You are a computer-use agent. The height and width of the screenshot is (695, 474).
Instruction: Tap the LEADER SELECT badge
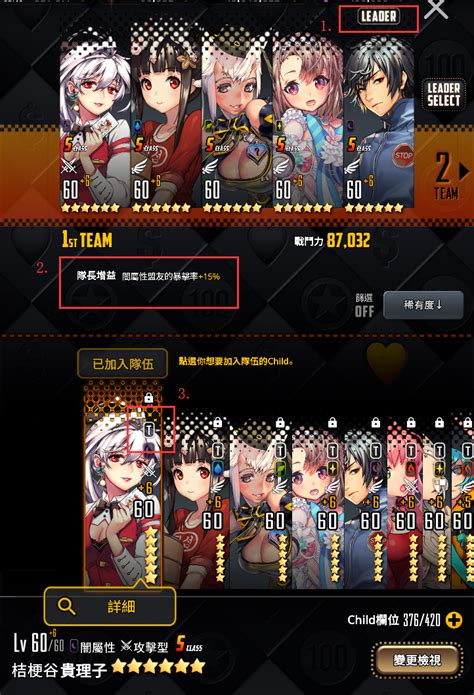tap(443, 94)
